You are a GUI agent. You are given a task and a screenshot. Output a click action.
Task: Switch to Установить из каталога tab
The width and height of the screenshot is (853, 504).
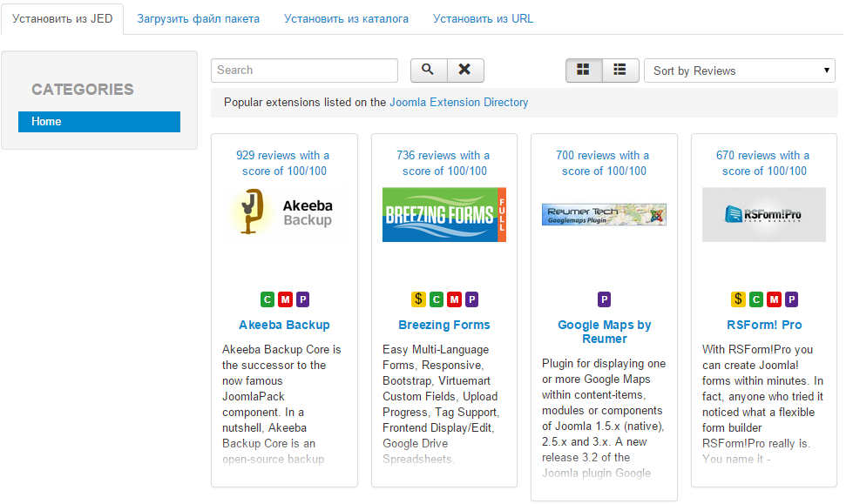(x=346, y=19)
